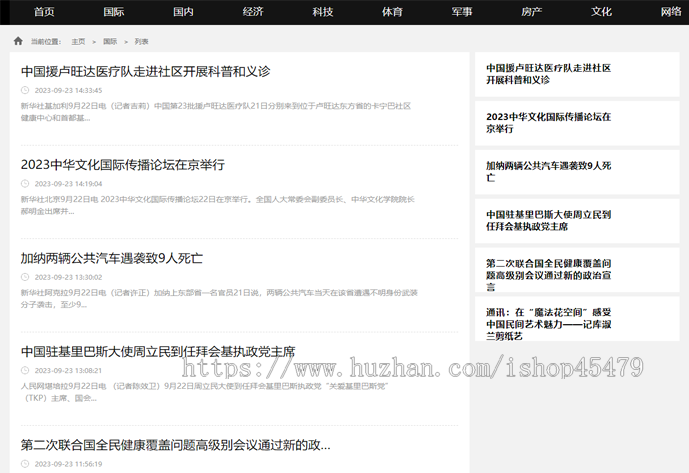
Task: Open the 国际 navigation tab
Action: (114, 12)
